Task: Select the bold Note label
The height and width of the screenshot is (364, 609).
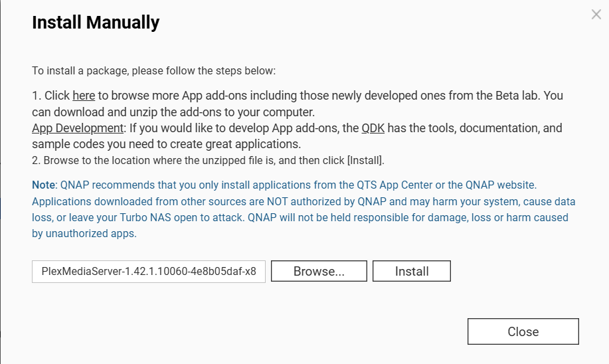Action: coord(44,185)
